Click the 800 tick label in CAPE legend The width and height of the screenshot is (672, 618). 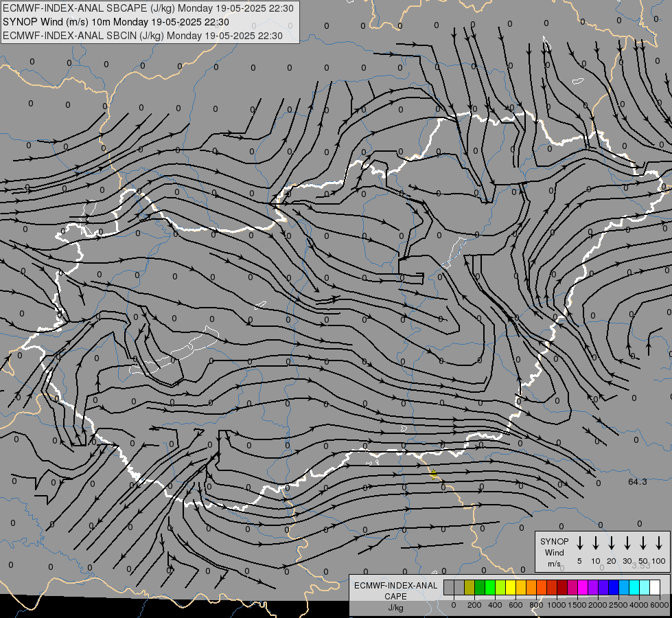coord(536,605)
